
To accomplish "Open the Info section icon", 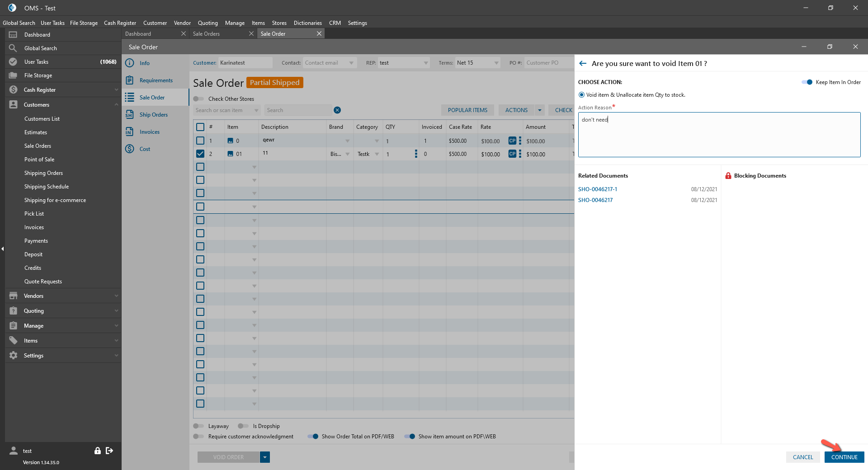I will [x=130, y=63].
